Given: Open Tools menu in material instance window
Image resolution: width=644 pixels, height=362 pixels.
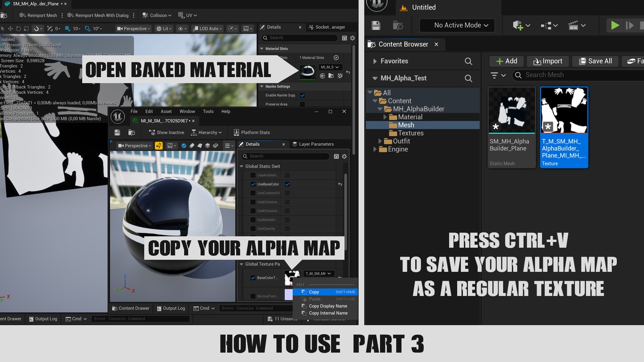Looking at the screenshot, I should click(x=208, y=112).
